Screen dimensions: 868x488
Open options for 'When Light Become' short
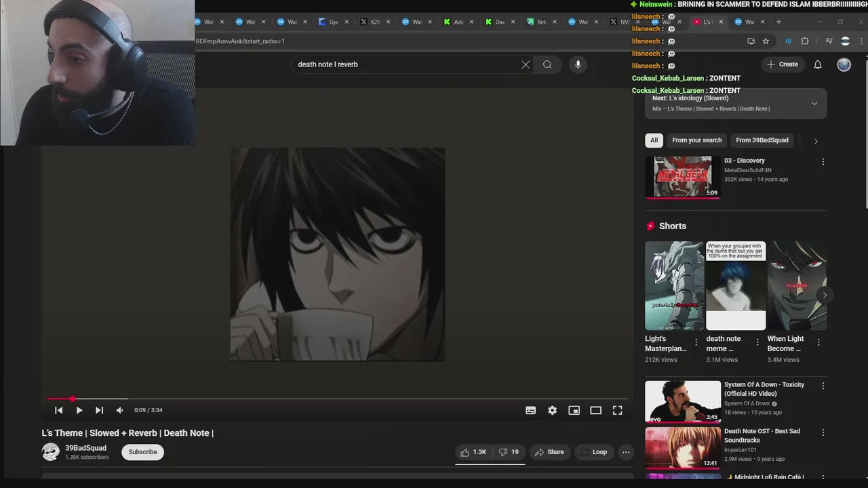click(818, 342)
